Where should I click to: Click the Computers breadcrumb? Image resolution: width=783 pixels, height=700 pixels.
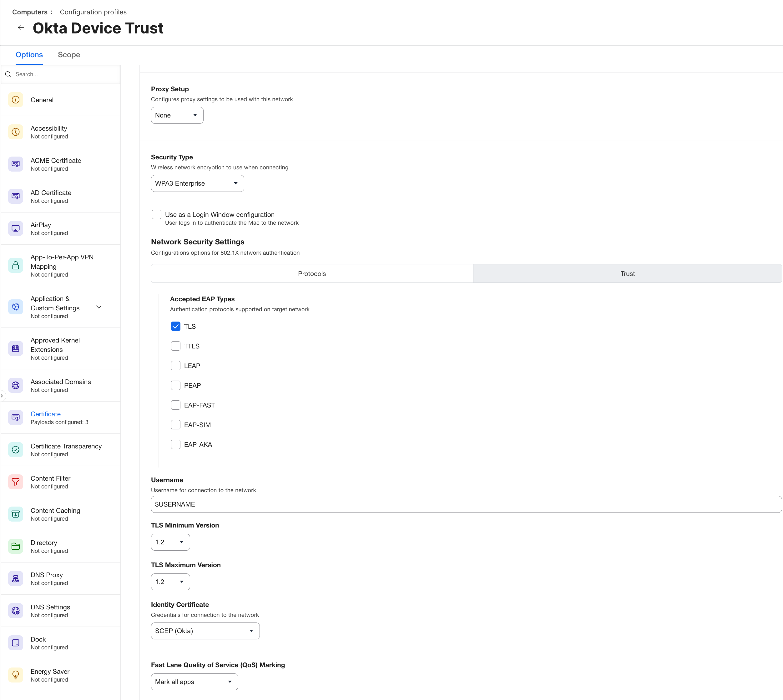coord(30,12)
